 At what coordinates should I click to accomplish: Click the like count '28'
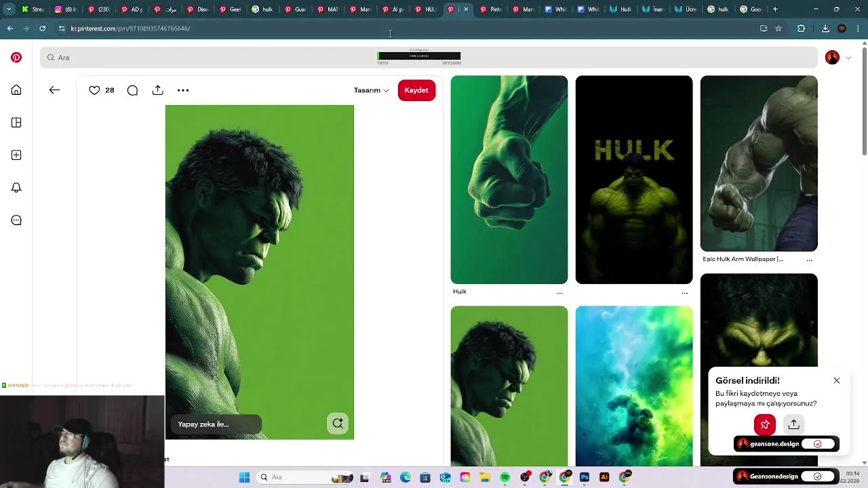110,90
